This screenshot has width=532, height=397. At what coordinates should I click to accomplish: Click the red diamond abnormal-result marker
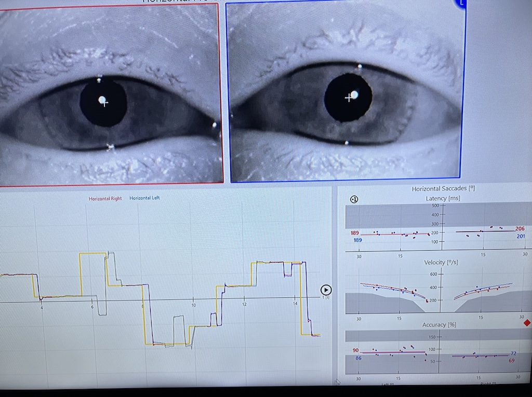coord(527,323)
